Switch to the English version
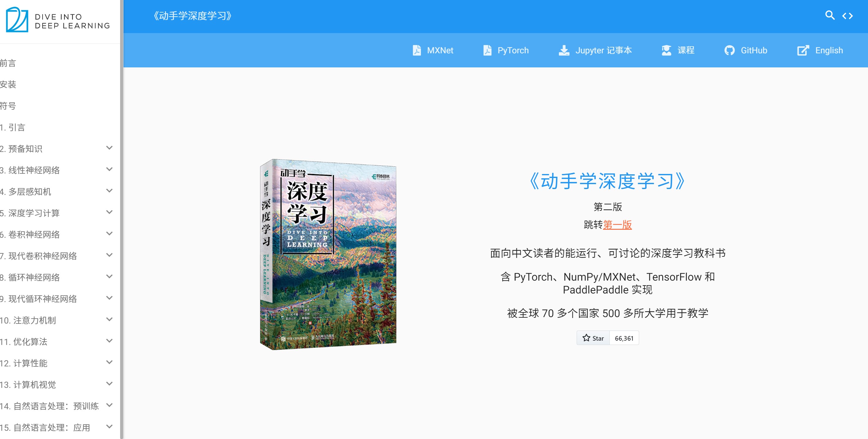 (820, 50)
